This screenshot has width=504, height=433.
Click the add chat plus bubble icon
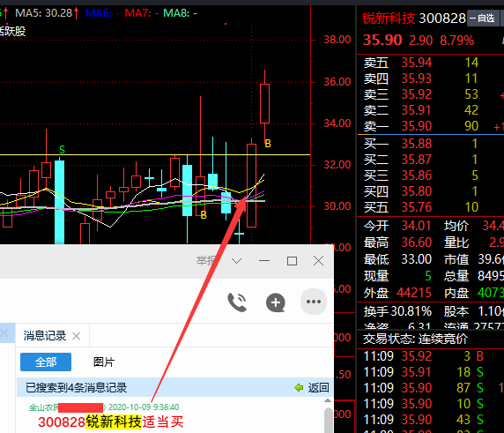click(x=276, y=302)
